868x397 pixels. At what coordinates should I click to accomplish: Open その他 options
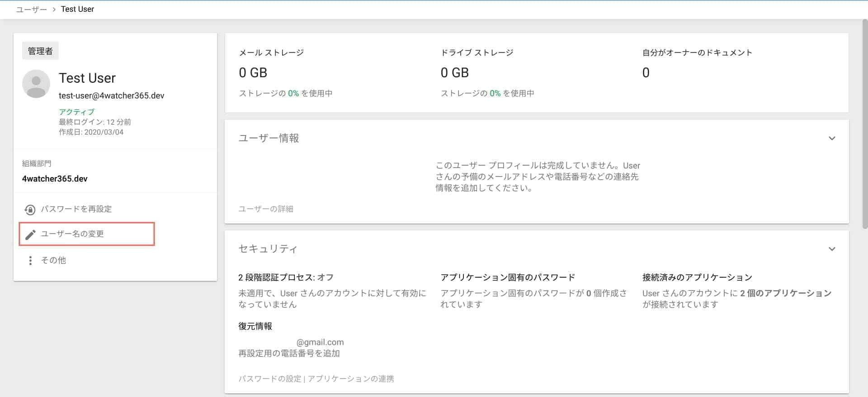click(53, 260)
